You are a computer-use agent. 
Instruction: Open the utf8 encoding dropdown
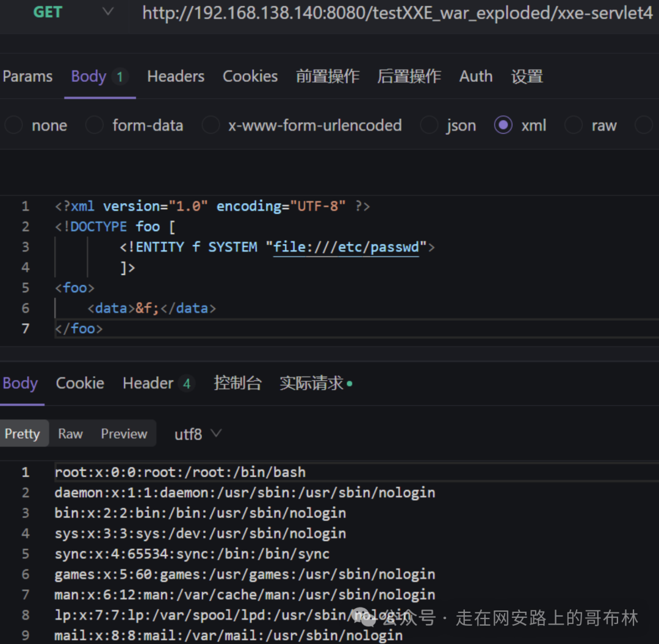198,434
